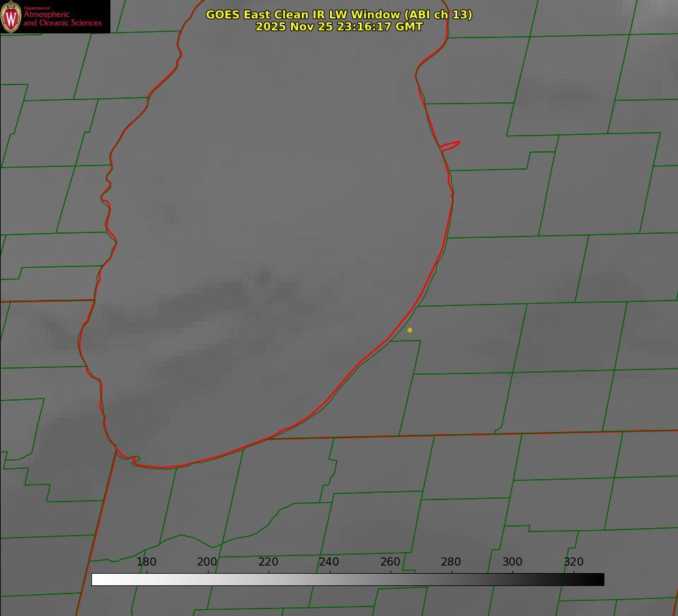Click the GOES East Clean IR title

coord(339,14)
